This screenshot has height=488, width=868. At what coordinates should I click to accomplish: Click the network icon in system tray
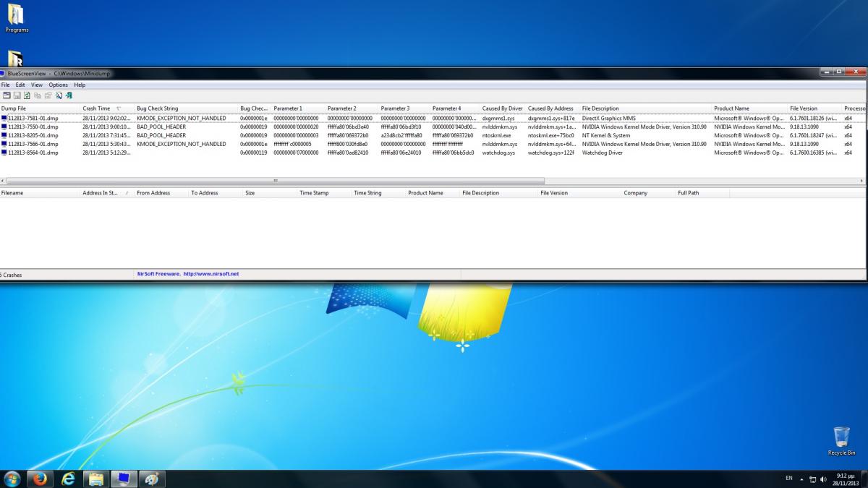pyautogui.click(x=813, y=479)
